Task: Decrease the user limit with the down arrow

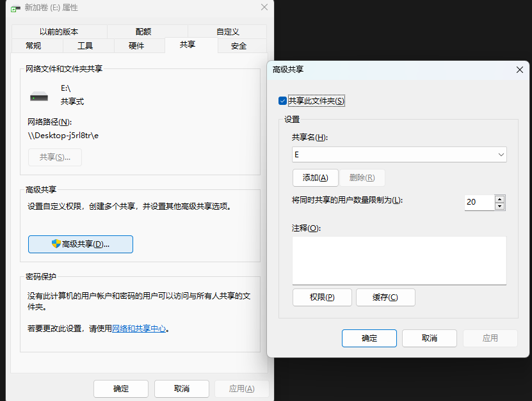Action: click(x=500, y=206)
